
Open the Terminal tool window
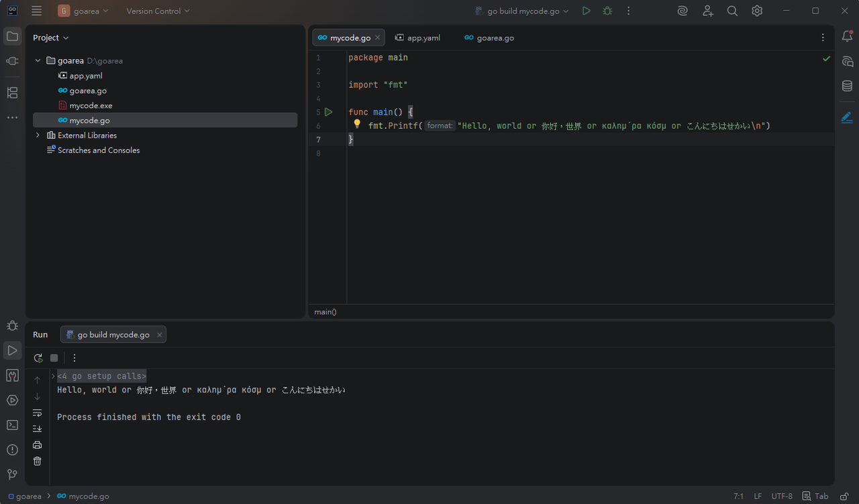pos(12,425)
